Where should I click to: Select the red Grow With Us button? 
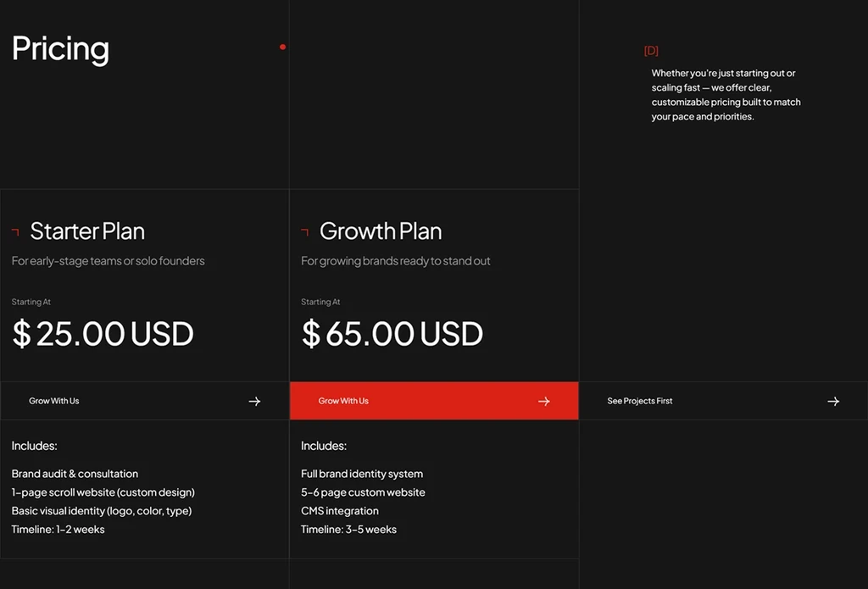tap(434, 401)
